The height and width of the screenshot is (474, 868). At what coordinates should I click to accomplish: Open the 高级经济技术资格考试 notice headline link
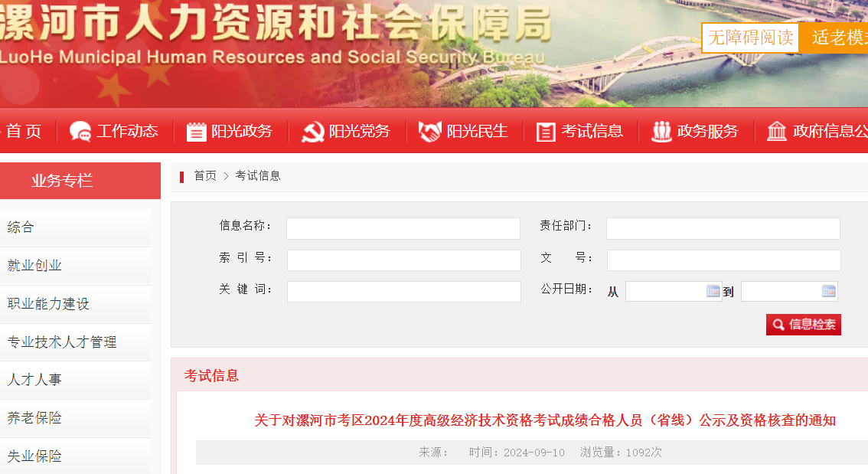pos(545,420)
